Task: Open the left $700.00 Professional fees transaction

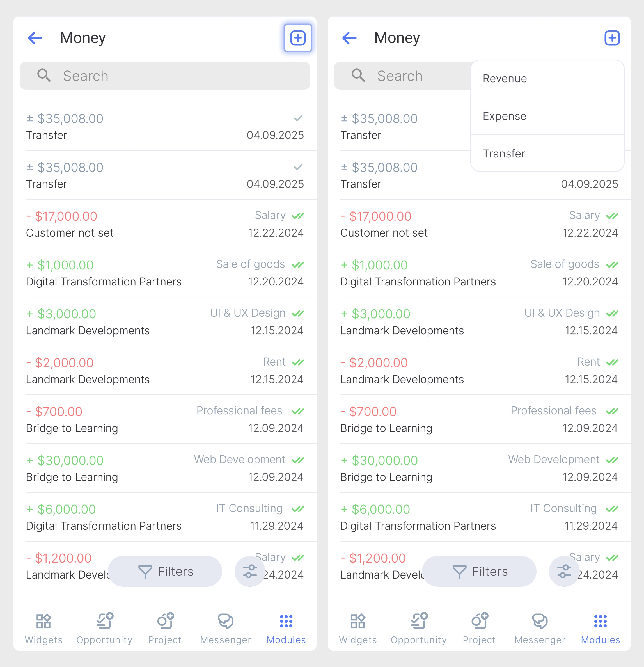Action: click(165, 419)
